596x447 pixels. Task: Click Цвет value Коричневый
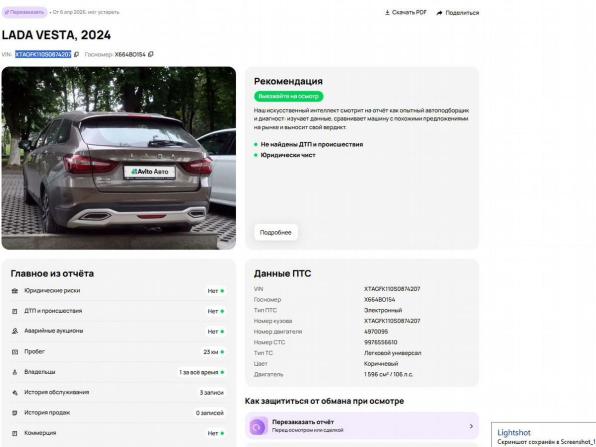click(381, 363)
